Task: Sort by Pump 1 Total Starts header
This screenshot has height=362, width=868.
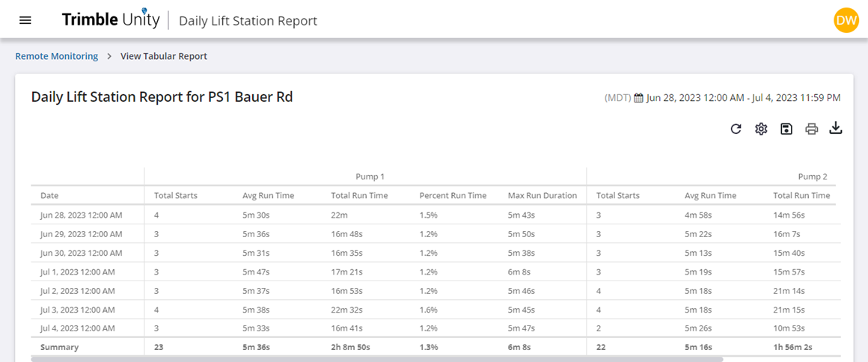Action: coord(176,195)
